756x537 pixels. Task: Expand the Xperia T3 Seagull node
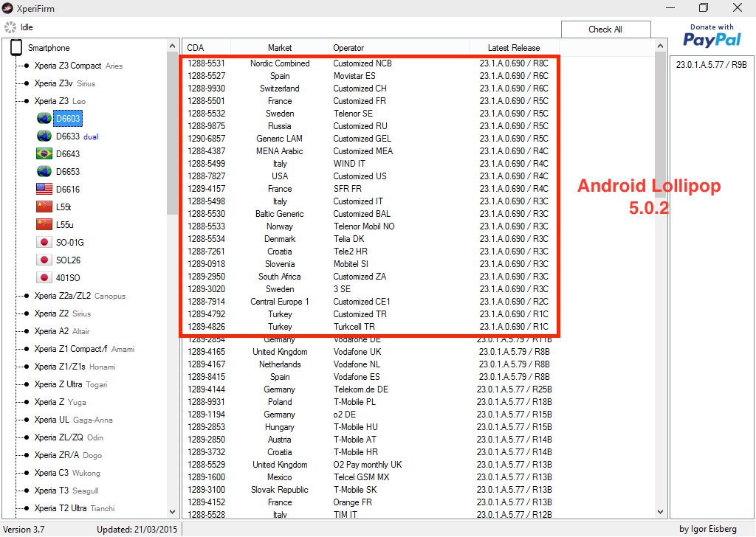26,491
